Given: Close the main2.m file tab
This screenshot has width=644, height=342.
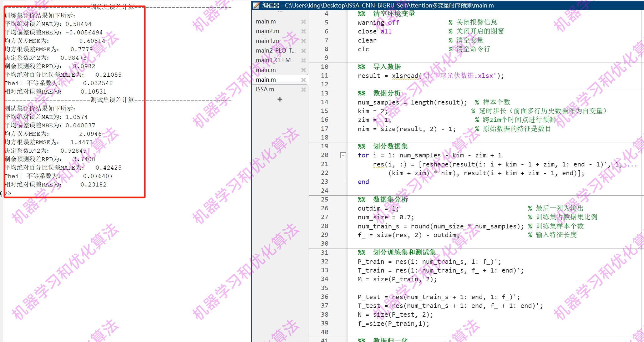Looking at the screenshot, I should coord(303,31).
